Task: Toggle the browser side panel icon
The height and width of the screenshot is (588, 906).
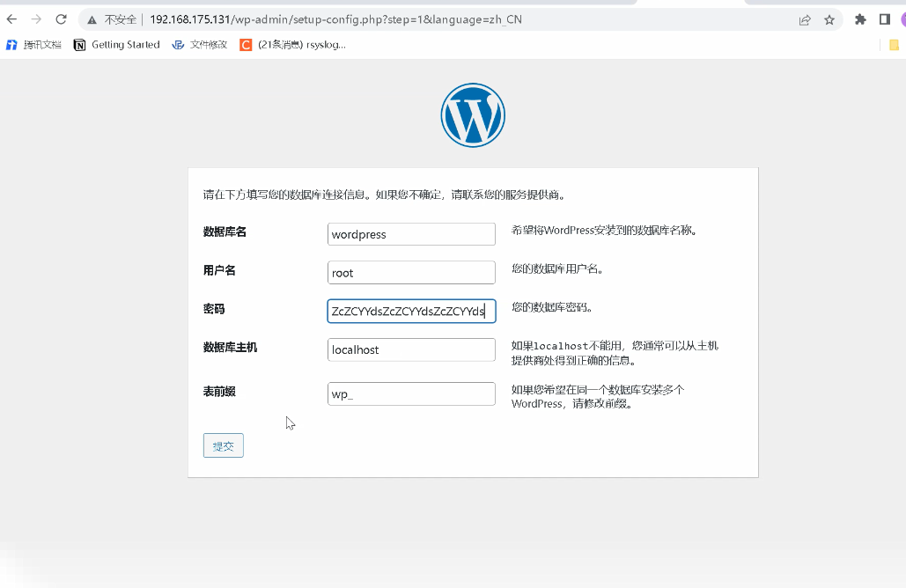Action: tap(885, 19)
